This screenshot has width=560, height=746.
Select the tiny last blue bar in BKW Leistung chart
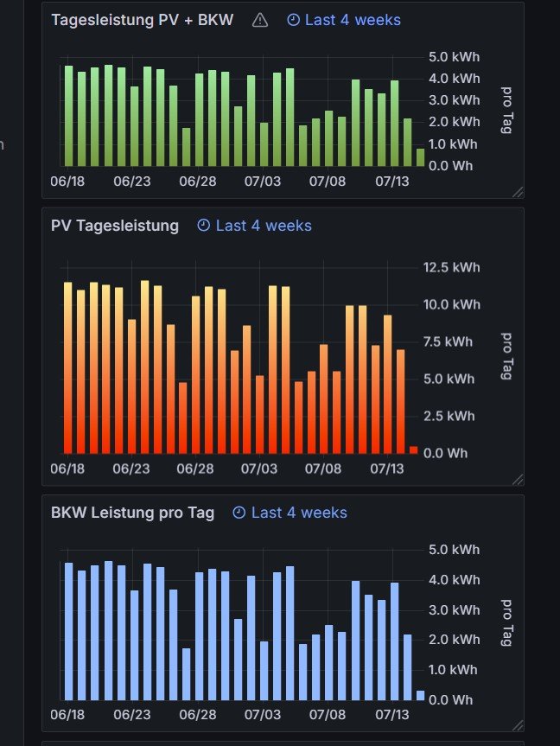(x=420, y=695)
